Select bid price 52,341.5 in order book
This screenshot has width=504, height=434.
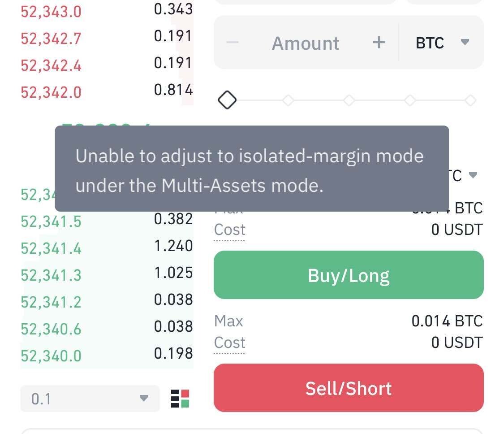51,221
